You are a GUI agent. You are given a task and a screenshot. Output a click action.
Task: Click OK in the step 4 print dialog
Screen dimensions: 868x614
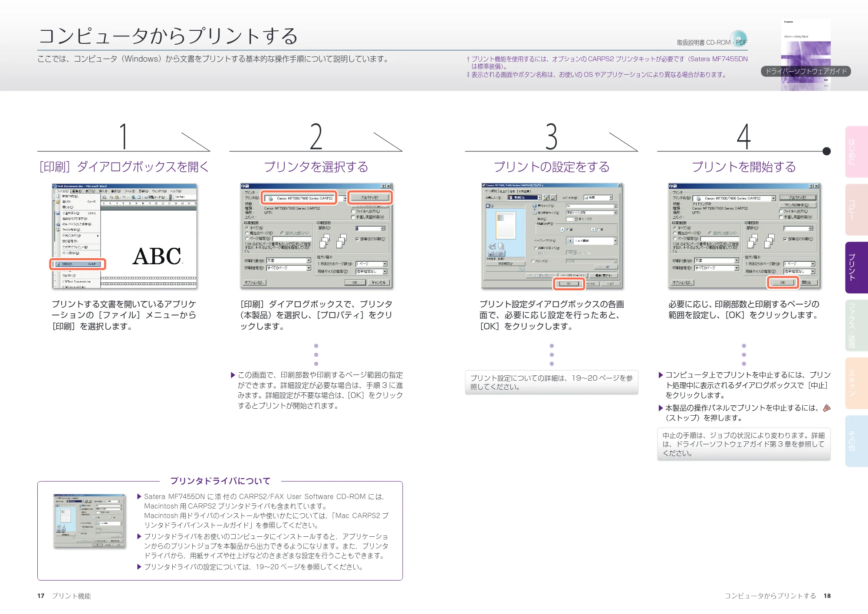tap(783, 282)
